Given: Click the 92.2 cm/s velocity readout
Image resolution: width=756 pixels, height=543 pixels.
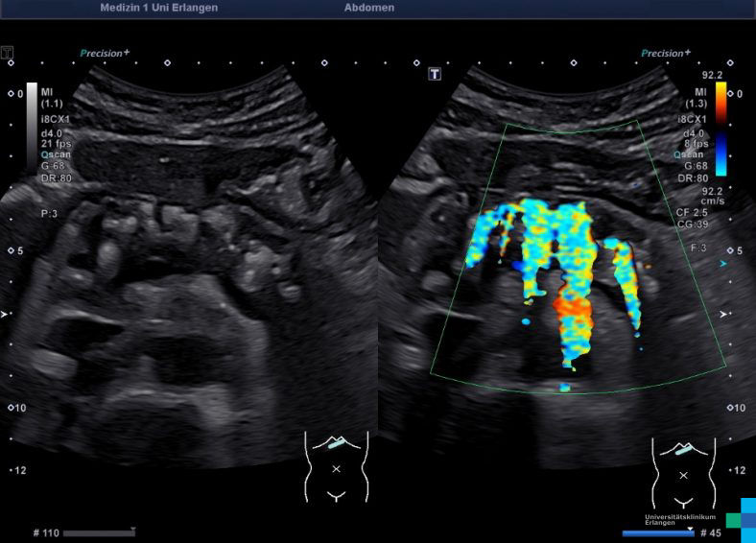Looking at the screenshot, I should click(711, 196).
